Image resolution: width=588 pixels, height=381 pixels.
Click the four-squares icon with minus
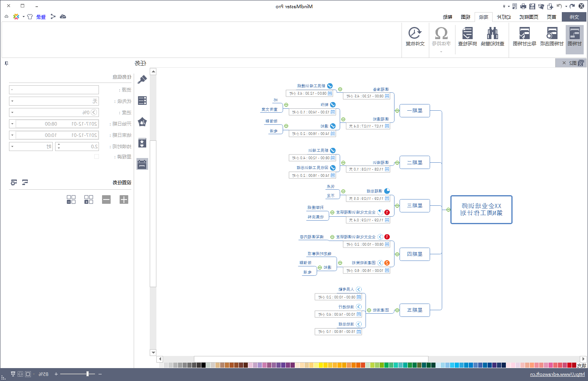click(x=71, y=199)
